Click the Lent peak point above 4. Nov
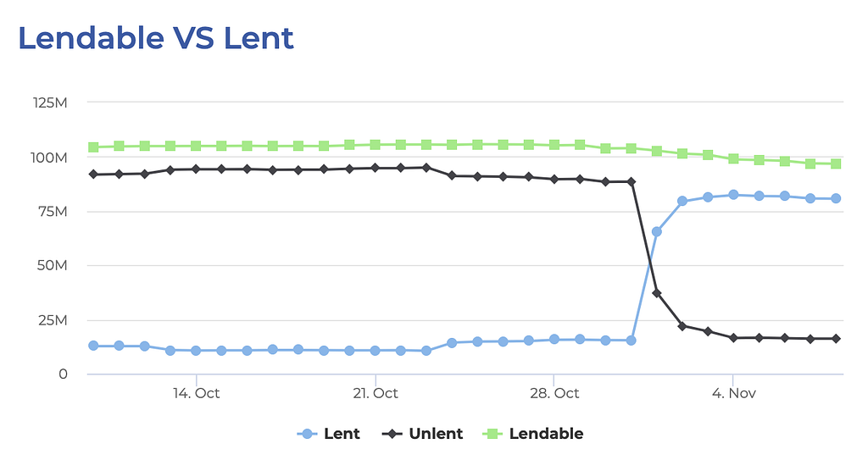Image resolution: width=868 pixels, height=471 pixels. (733, 195)
